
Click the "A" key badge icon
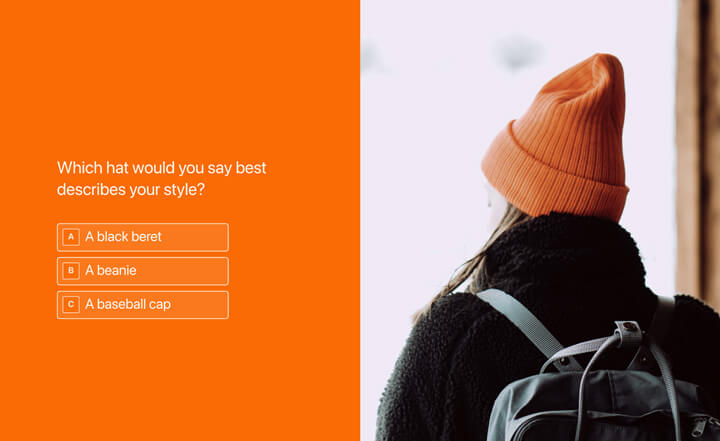click(71, 237)
